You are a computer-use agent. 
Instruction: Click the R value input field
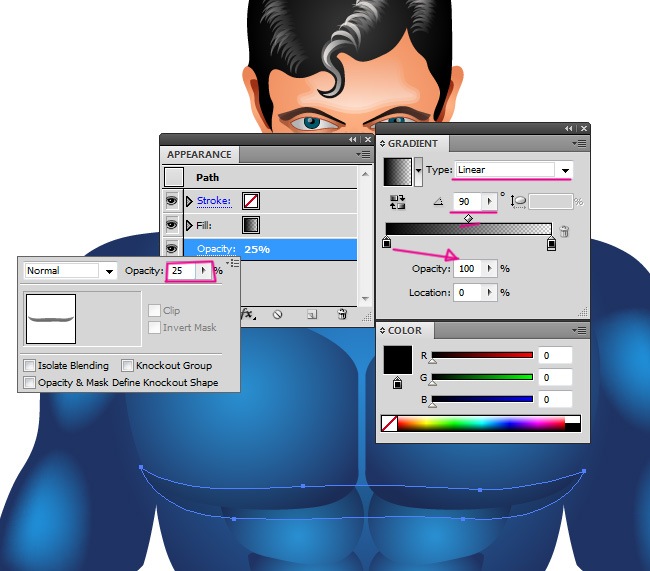click(555, 355)
